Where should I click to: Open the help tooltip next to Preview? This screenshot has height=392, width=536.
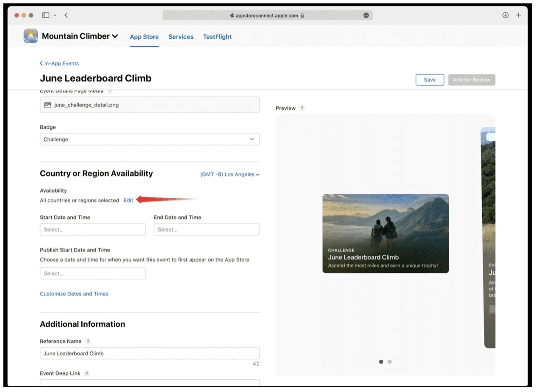tap(302, 108)
